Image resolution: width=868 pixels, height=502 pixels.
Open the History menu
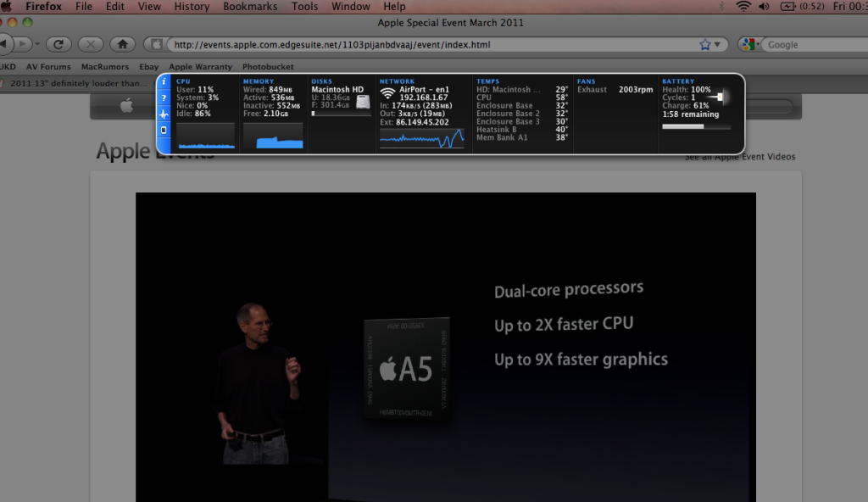(x=192, y=7)
